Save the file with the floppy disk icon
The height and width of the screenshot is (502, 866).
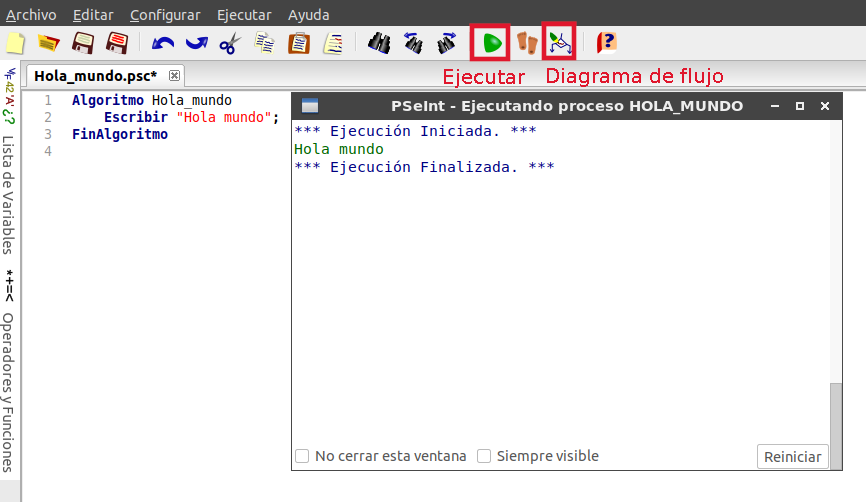(x=83, y=43)
